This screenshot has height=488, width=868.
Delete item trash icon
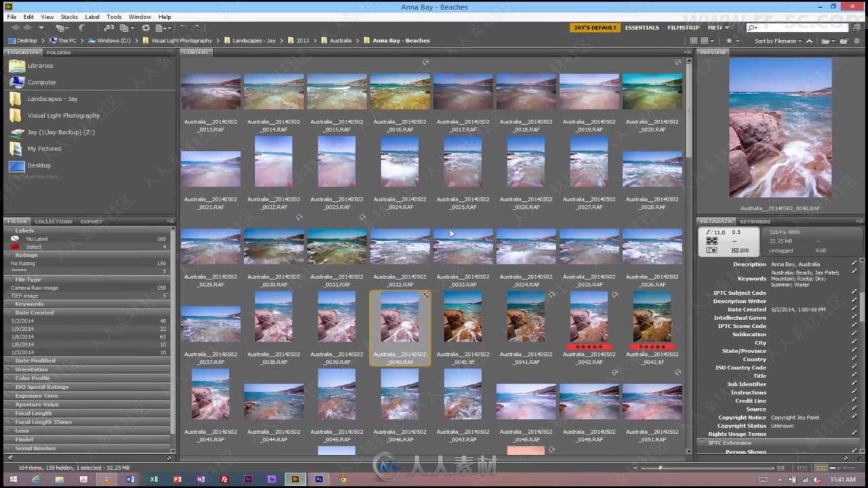(x=857, y=41)
